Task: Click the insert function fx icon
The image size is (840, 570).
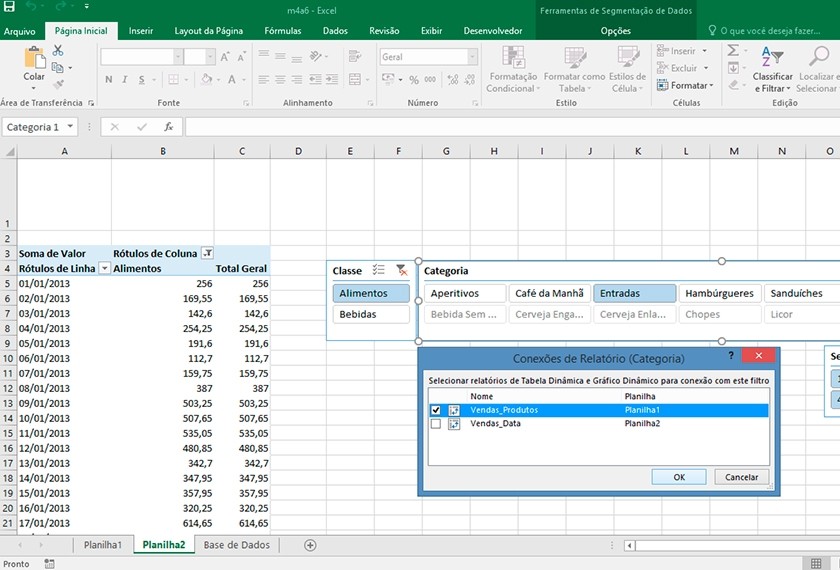Action: click(x=169, y=127)
